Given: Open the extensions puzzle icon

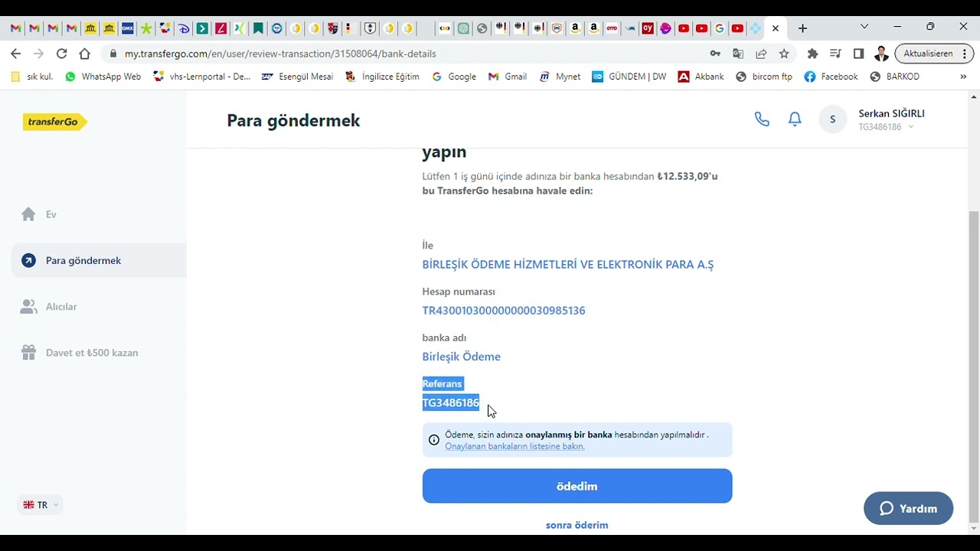Looking at the screenshot, I should (812, 54).
